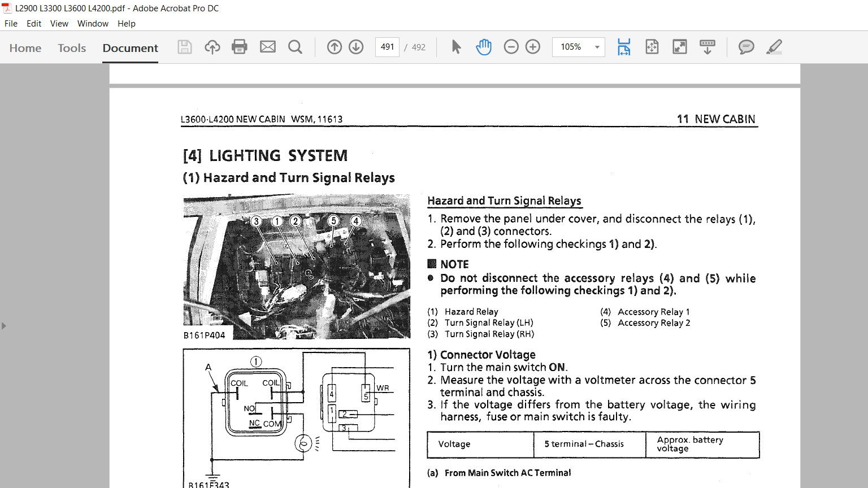Open the Help menu
Image resolution: width=868 pixels, height=488 pixels.
(x=127, y=24)
